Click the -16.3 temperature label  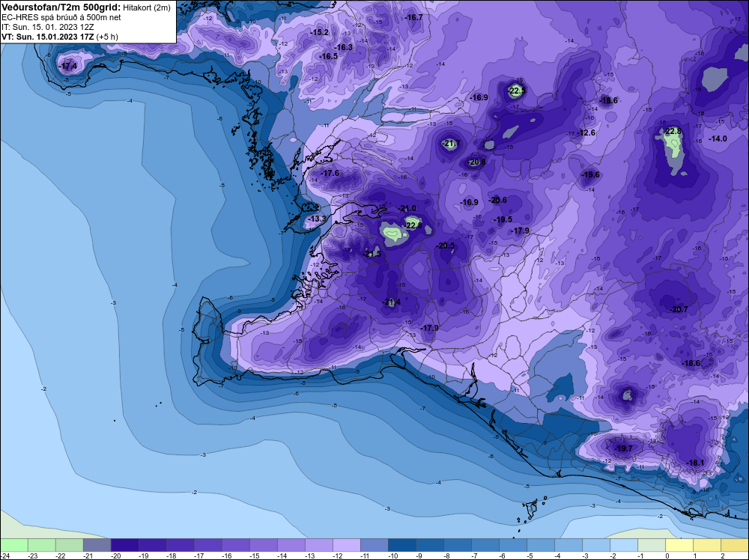343,47
